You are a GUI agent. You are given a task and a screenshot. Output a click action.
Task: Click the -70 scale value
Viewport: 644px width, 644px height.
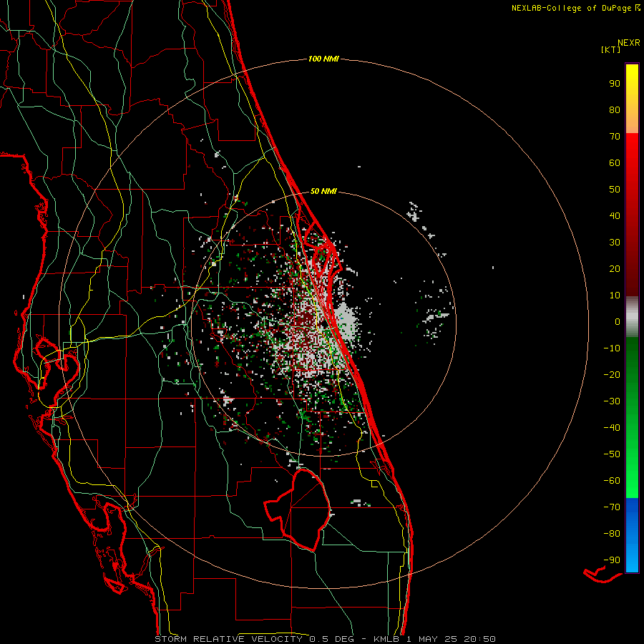[612, 507]
